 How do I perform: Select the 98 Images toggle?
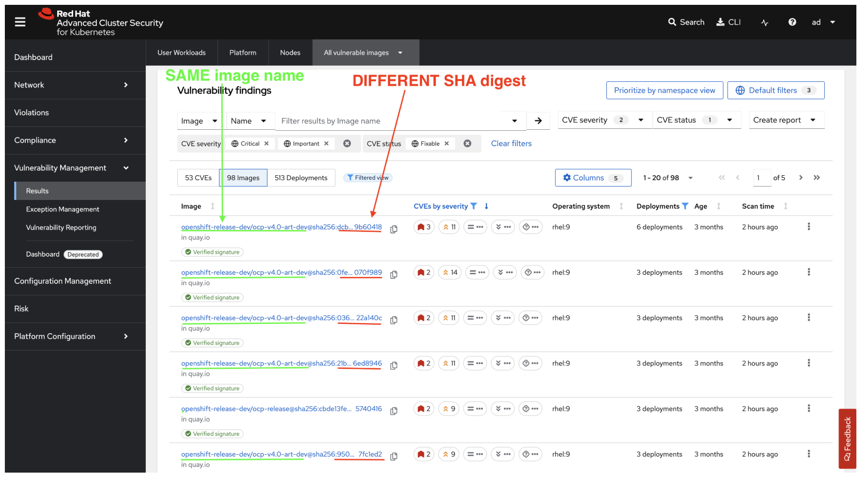(x=243, y=178)
